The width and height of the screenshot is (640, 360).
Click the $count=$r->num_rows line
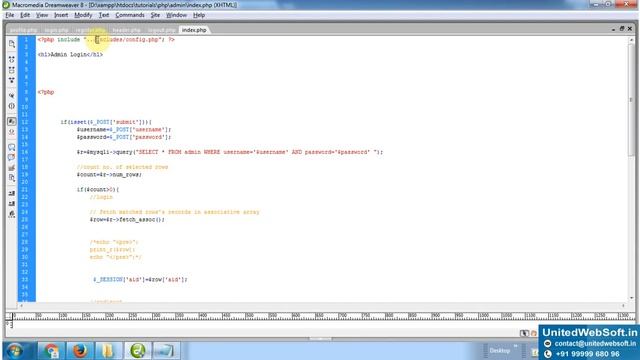(109, 175)
